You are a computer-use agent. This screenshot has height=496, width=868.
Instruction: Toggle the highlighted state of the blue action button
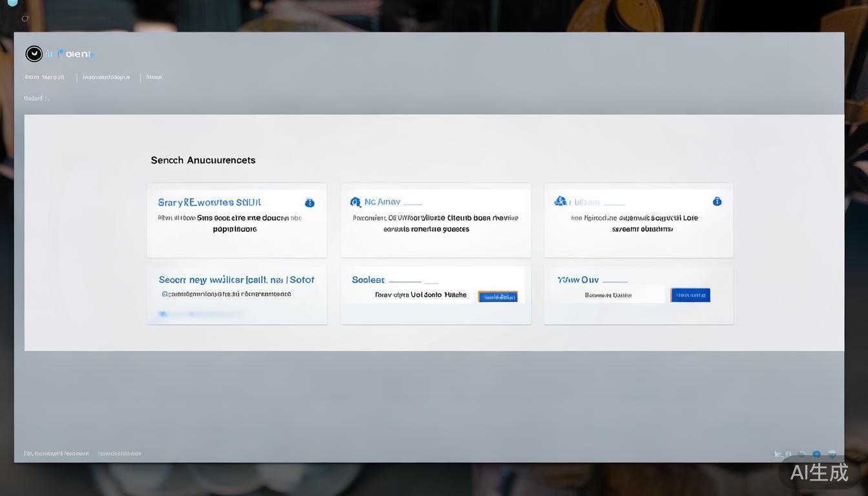click(497, 296)
